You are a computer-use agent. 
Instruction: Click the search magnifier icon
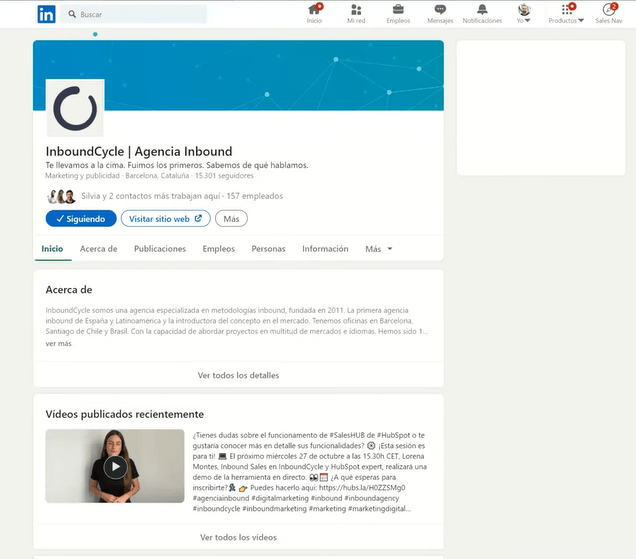(x=72, y=14)
